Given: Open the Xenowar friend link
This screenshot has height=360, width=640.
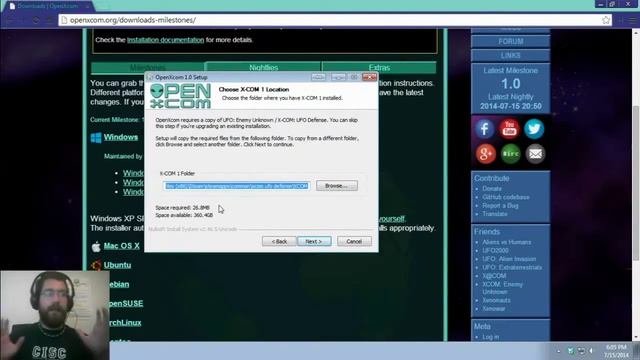Looking at the screenshot, I should pos(494,309).
